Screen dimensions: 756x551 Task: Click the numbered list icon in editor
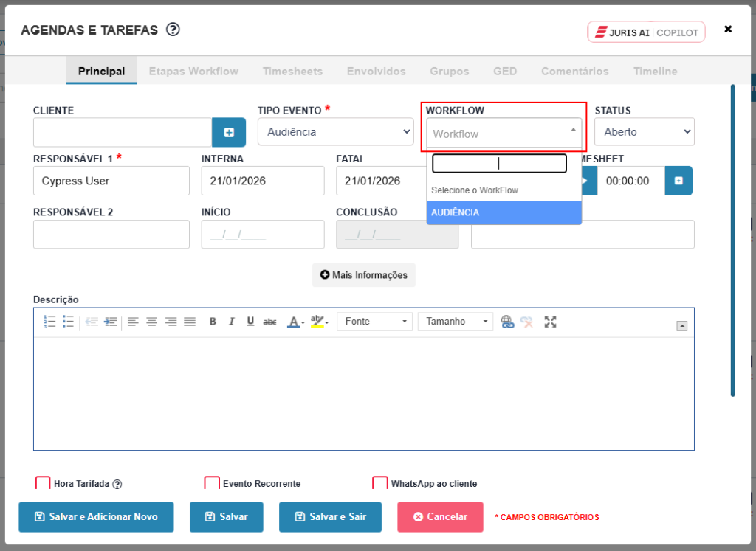click(x=50, y=322)
